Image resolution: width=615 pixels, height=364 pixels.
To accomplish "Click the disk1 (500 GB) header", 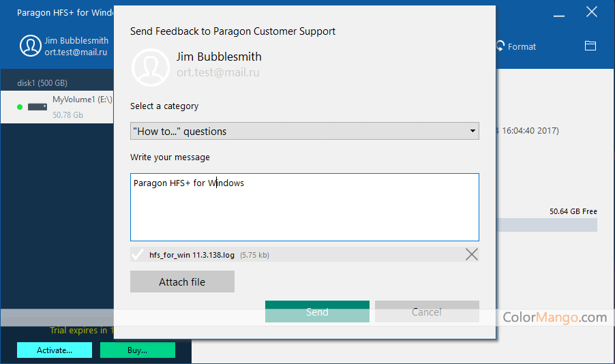I will [42, 83].
